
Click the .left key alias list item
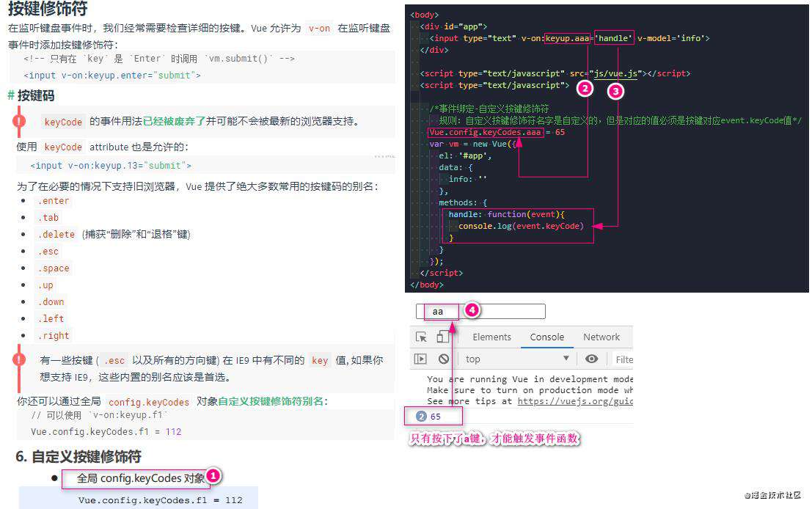point(51,318)
